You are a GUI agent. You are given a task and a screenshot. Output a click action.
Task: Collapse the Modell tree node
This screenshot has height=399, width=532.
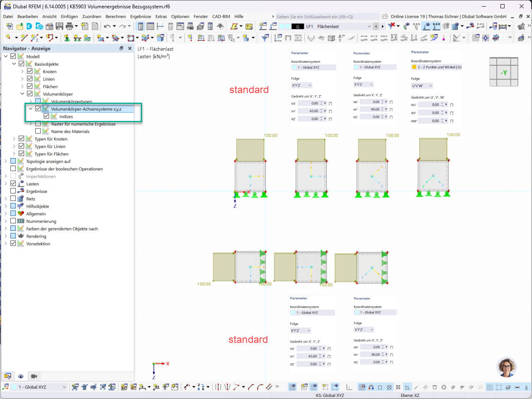(6, 56)
